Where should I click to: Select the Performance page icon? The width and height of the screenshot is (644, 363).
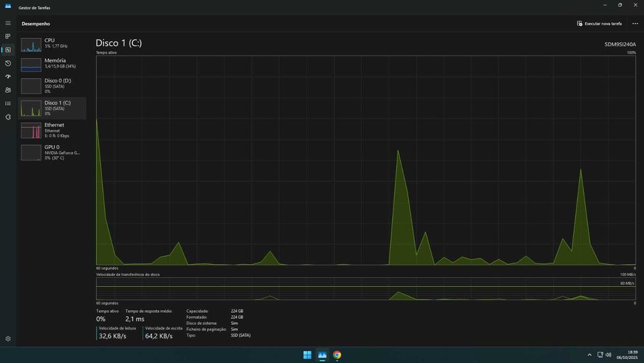pyautogui.click(x=8, y=50)
